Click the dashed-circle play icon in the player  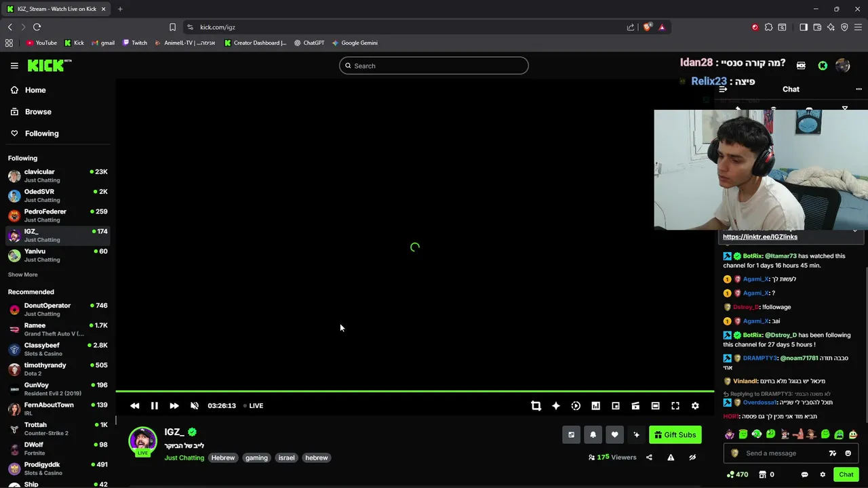(x=576, y=405)
